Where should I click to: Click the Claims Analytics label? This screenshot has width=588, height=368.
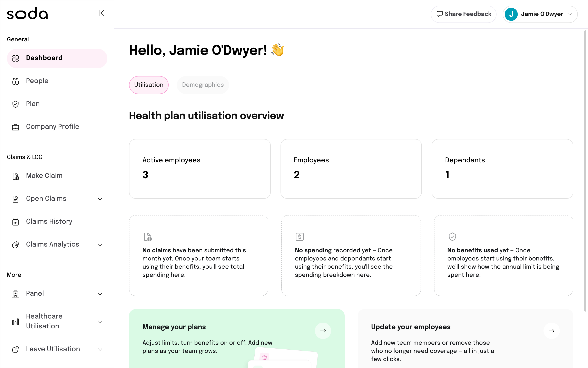[x=52, y=244]
